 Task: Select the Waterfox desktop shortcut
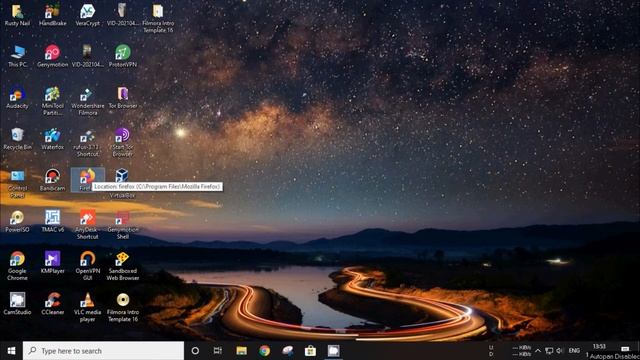tap(52, 139)
